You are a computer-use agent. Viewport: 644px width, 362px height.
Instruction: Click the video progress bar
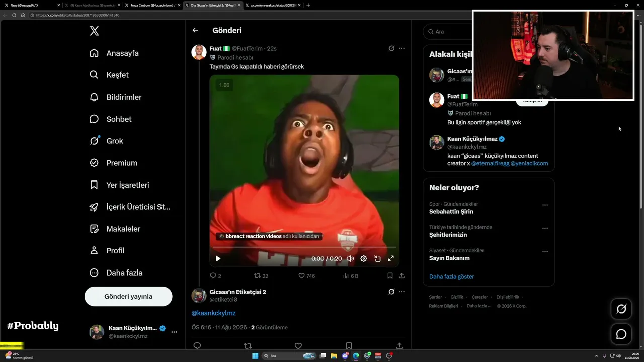(x=304, y=247)
